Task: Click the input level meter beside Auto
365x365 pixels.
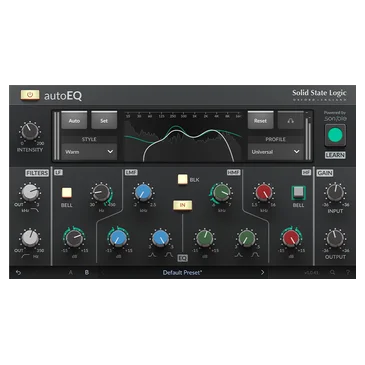Action: (57, 136)
